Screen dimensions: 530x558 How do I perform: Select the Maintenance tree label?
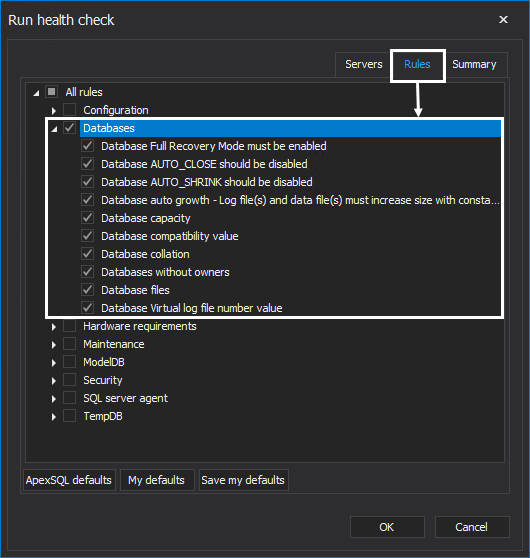[x=114, y=344]
